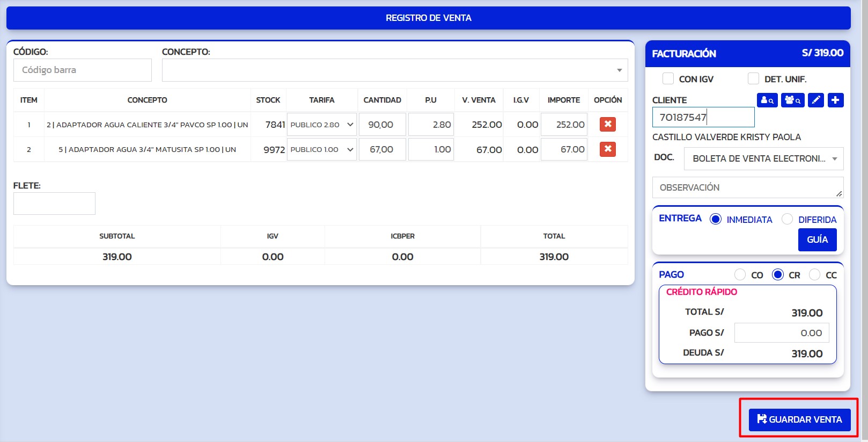Remove the MATUSITA adapter row
This screenshot has height=442, width=868.
point(607,149)
